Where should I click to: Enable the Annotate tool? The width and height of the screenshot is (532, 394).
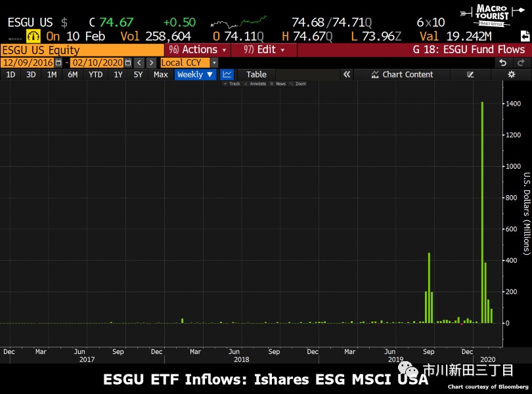[x=255, y=84]
